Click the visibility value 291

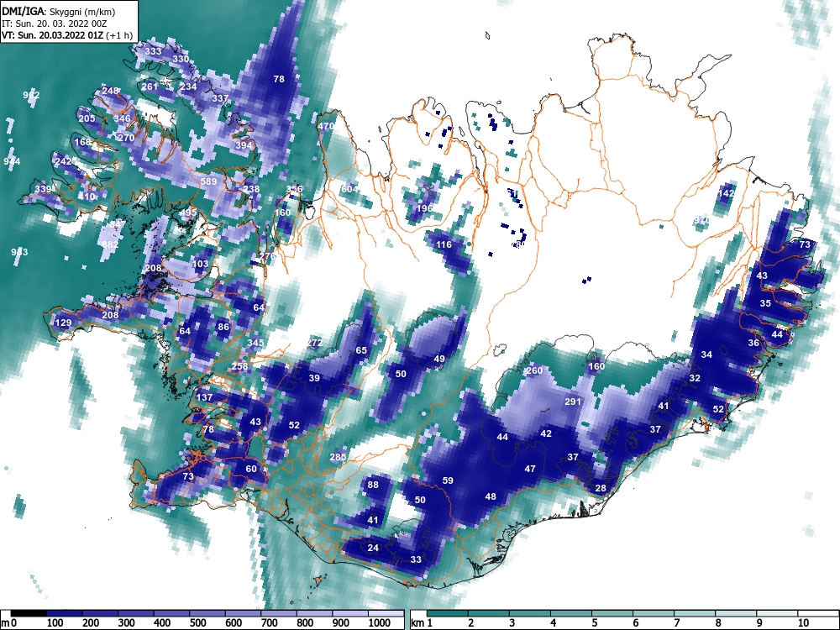tap(573, 402)
